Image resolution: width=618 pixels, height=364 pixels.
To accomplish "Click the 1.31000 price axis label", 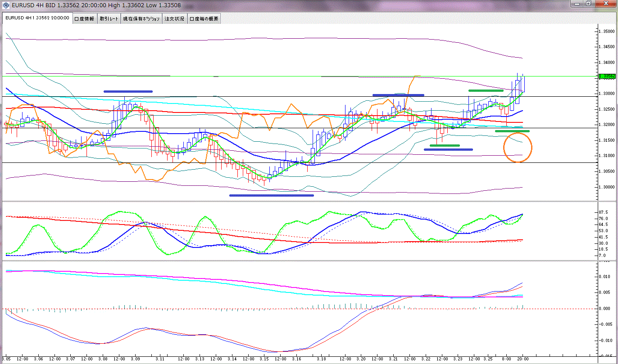I will click(606, 156).
